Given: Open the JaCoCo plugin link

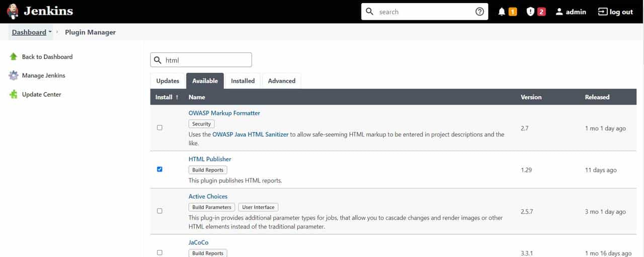Looking at the screenshot, I should 198,243.
